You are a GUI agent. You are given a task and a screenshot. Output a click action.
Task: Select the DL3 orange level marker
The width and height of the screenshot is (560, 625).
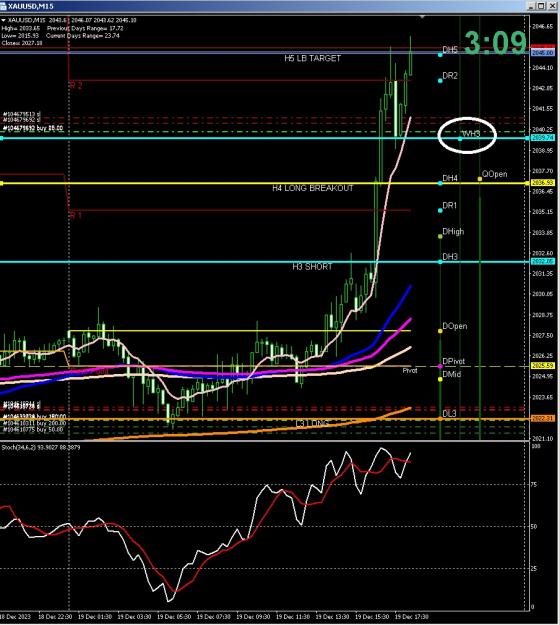tap(440, 419)
